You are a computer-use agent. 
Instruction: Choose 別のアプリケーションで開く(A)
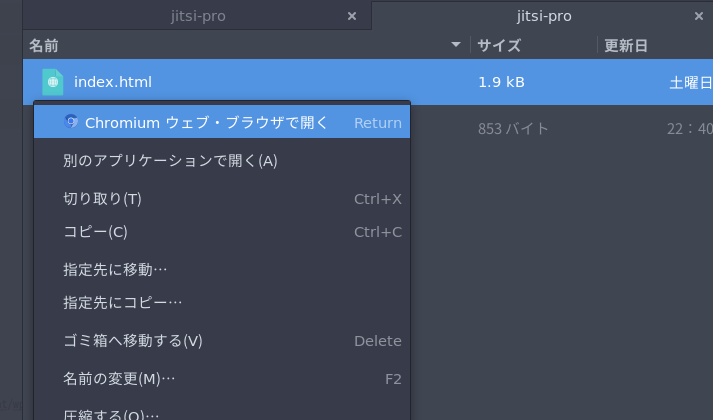222,160
